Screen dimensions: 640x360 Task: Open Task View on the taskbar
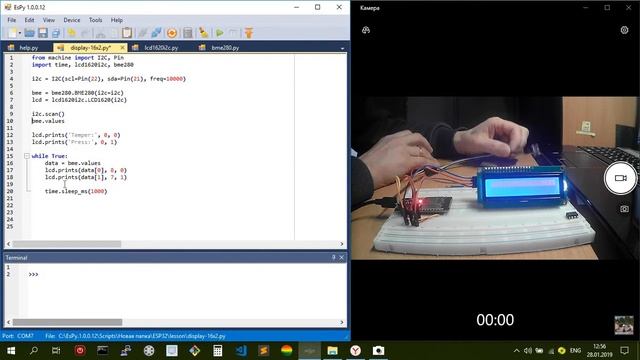tap(56, 351)
